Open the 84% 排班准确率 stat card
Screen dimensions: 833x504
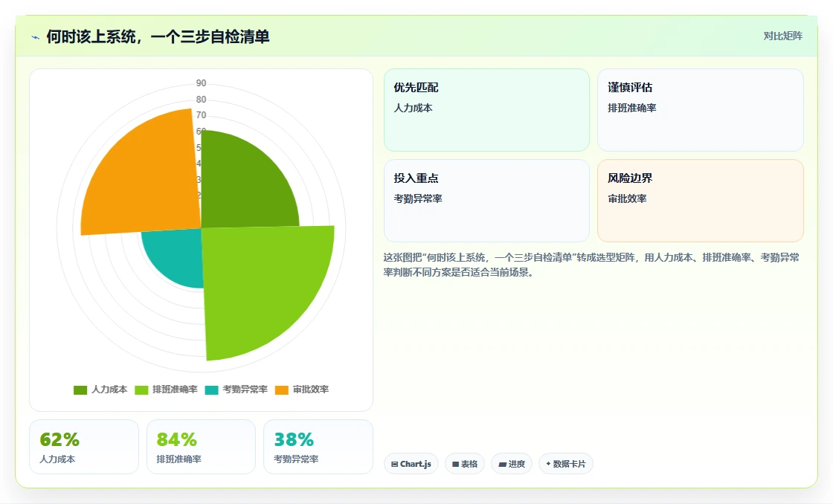tap(201, 447)
